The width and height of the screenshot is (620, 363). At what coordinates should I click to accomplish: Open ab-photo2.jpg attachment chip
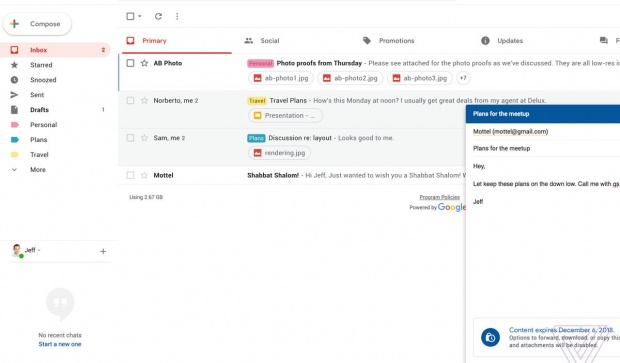350,78
